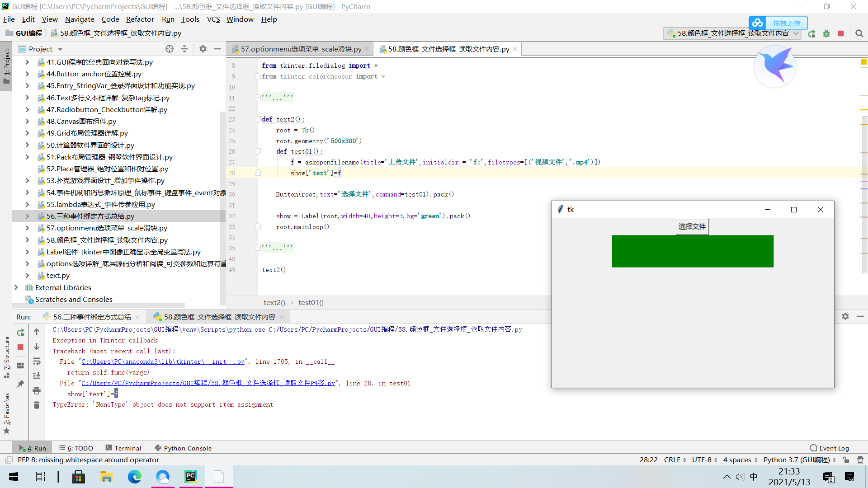Open the Event Log
The height and width of the screenshot is (488, 868).
(830, 448)
